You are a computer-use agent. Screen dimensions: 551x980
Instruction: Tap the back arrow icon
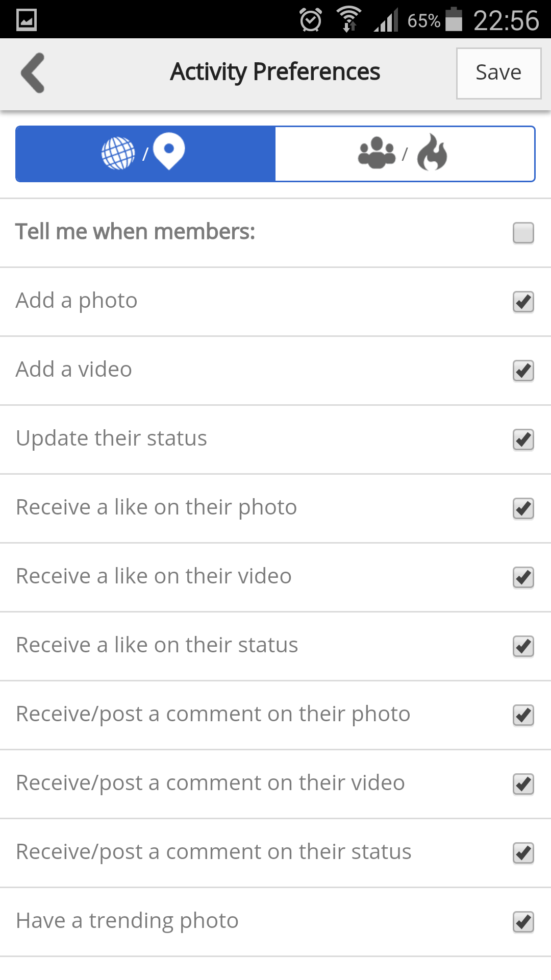(x=33, y=73)
